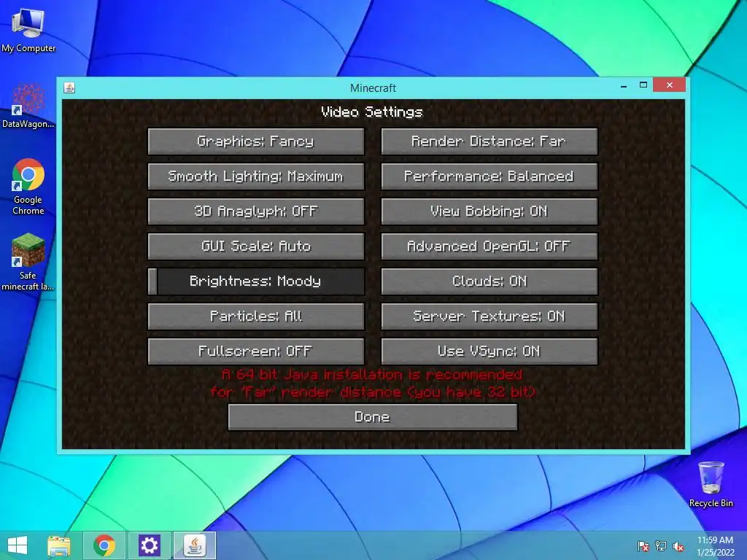Open Chrome from the taskbar
Screen dimensions: 747x560
click(x=104, y=545)
